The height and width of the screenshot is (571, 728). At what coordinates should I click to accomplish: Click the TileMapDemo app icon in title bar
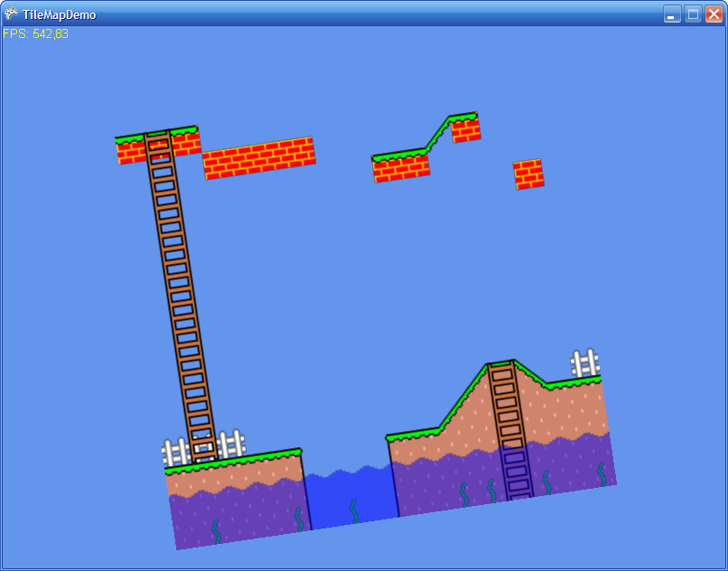[11, 14]
